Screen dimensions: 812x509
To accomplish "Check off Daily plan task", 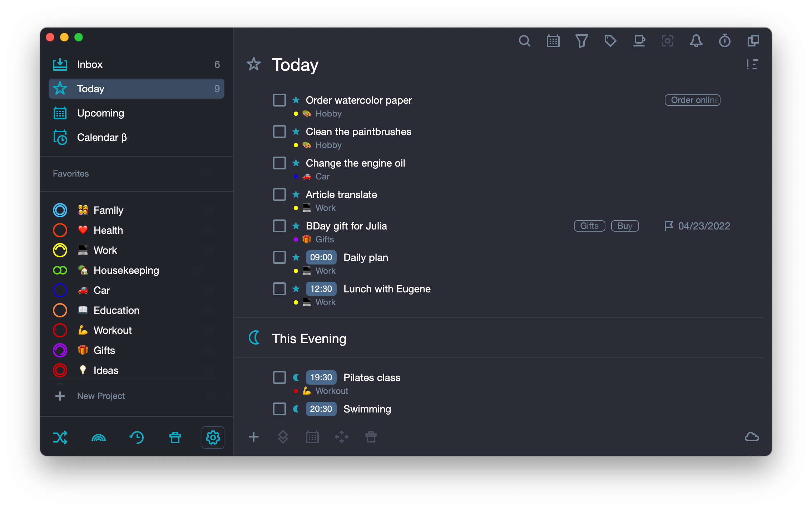I will (279, 257).
